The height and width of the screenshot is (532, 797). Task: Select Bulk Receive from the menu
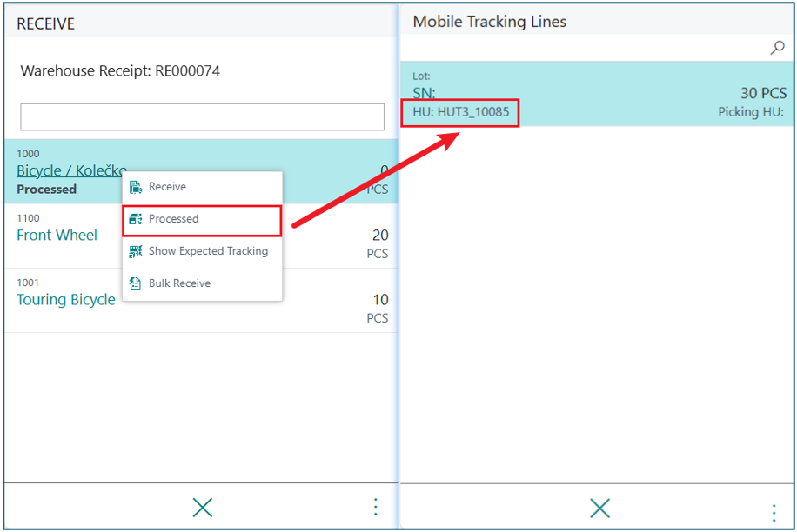coord(179,283)
